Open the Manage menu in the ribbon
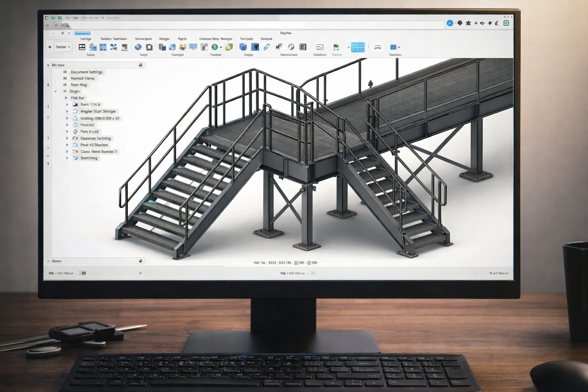Image resolution: width=588 pixels, height=392 pixels. click(164, 39)
